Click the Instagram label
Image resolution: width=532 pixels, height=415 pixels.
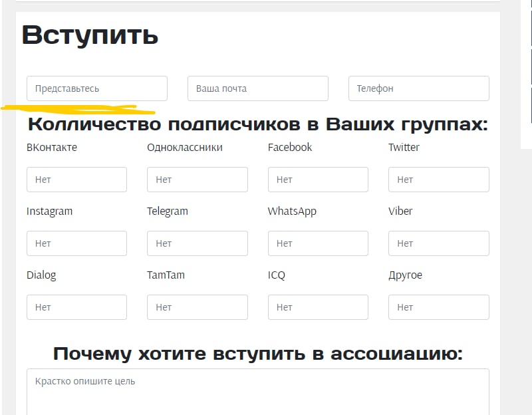(49, 211)
